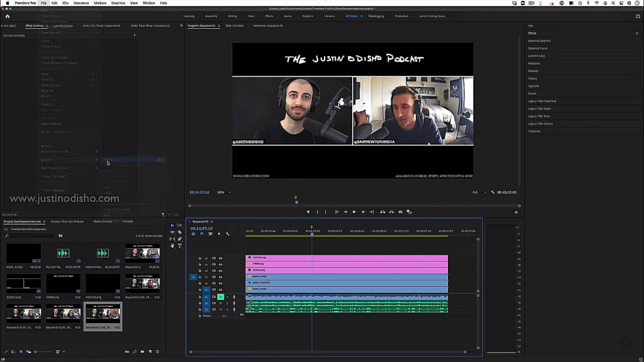Toggle lock on video track V5

200,265
